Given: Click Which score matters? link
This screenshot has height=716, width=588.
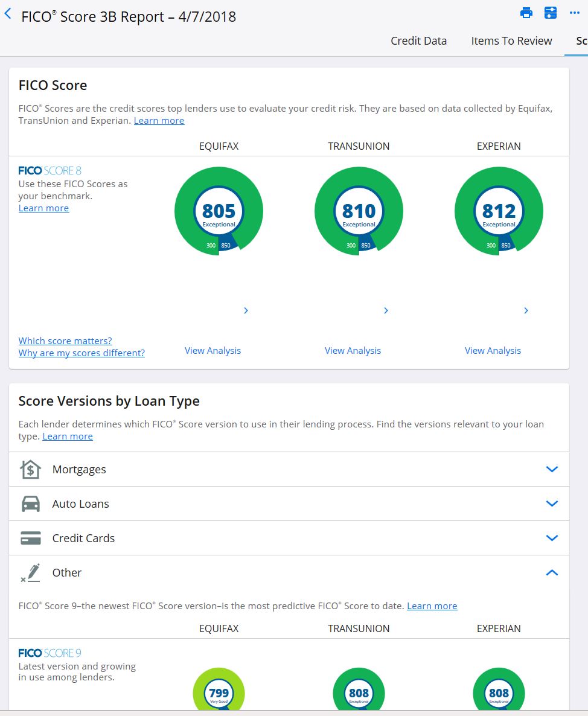Looking at the screenshot, I should click(65, 340).
